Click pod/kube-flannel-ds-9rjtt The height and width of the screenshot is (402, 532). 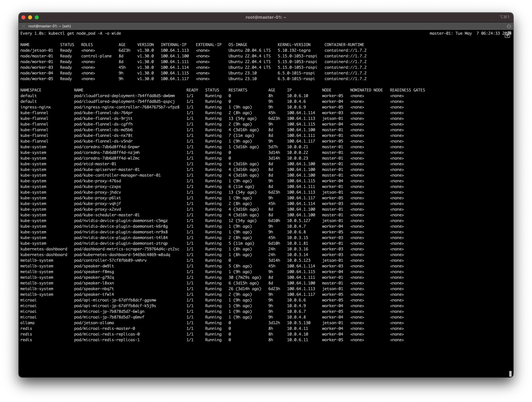click(104, 119)
